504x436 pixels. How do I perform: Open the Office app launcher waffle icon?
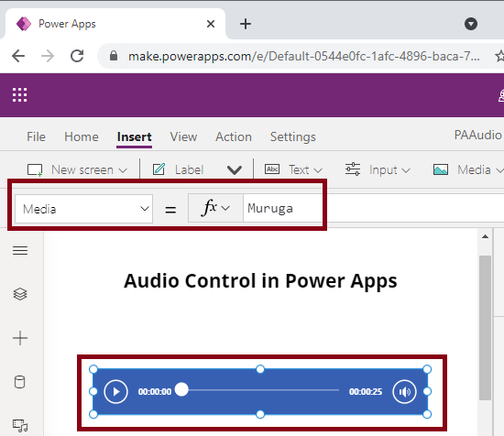[x=19, y=95]
